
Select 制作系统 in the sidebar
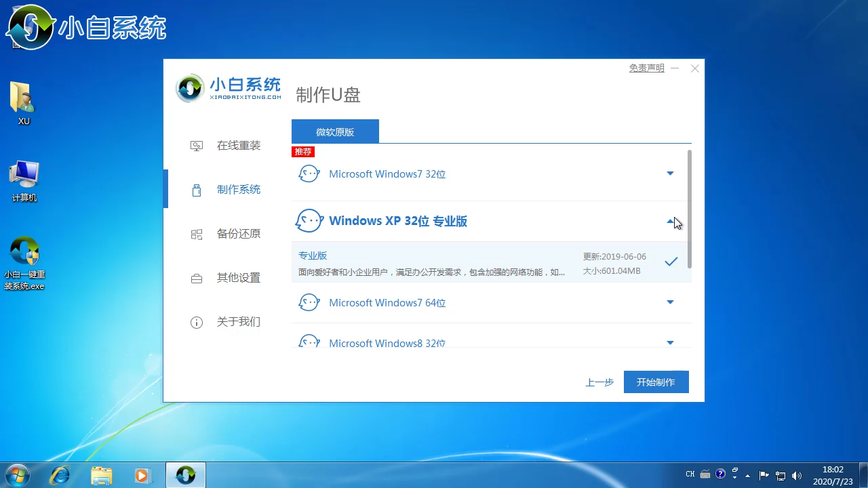tap(238, 190)
